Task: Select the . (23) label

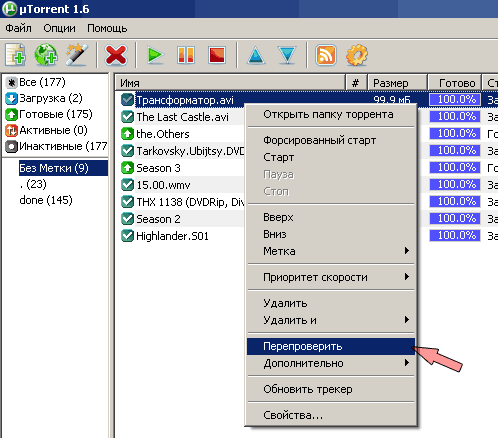Action: click(33, 184)
